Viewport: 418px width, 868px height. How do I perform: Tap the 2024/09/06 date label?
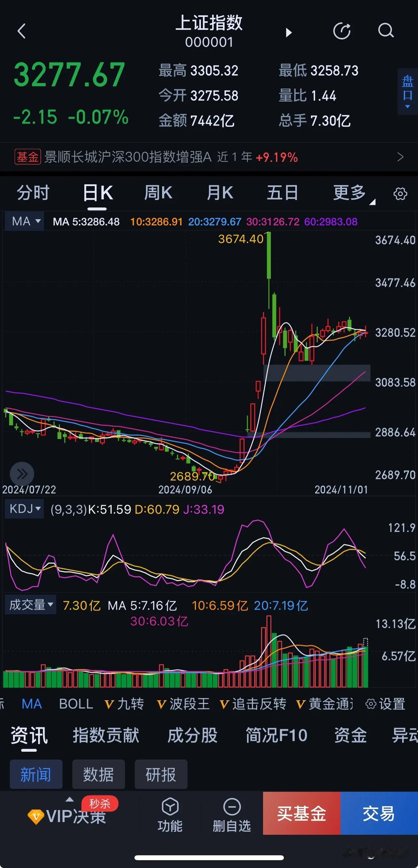coord(185,490)
